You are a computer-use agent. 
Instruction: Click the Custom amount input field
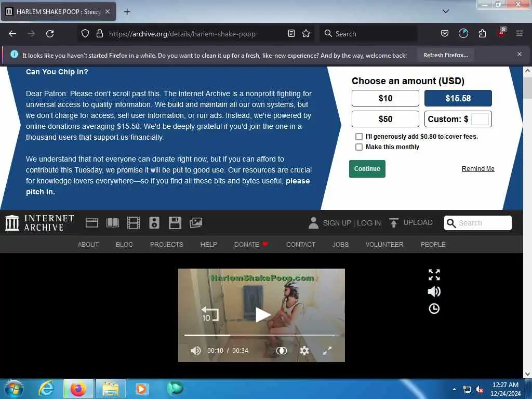click(x=480, y=119)
